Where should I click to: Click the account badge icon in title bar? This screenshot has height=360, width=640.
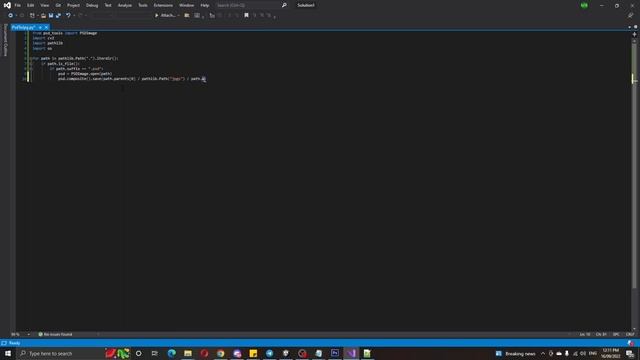pyautogui.click(x=584, y=5)
